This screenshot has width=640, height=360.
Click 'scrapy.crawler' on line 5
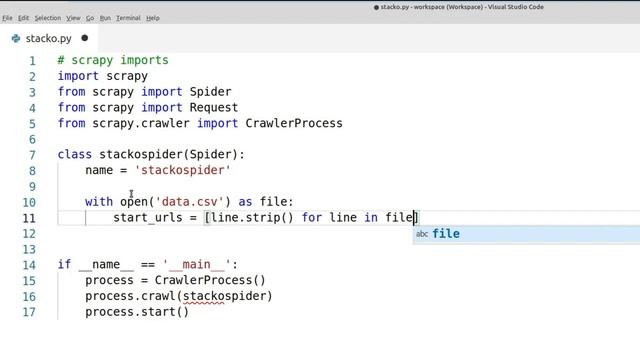coord(141,123)
